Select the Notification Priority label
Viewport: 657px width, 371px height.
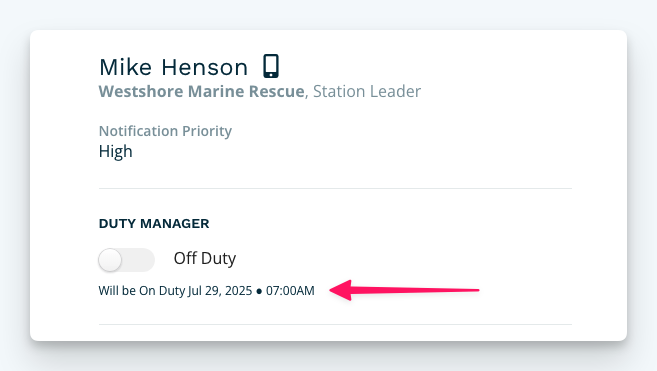click(165, 131)
